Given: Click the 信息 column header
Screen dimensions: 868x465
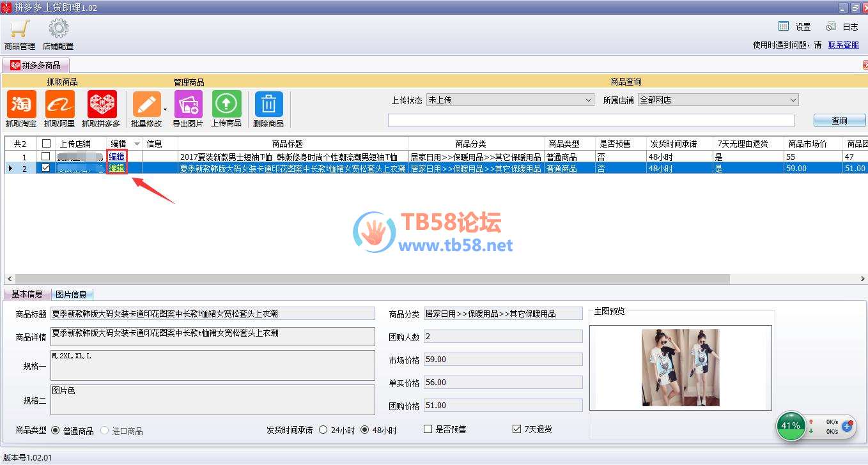Looking at the screenshot, I should [x=160, y=144].
